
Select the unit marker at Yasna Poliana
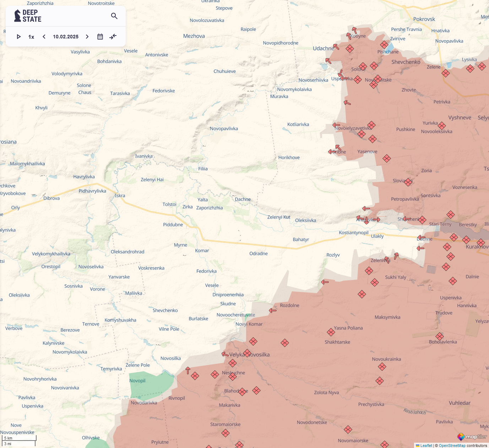331,332
